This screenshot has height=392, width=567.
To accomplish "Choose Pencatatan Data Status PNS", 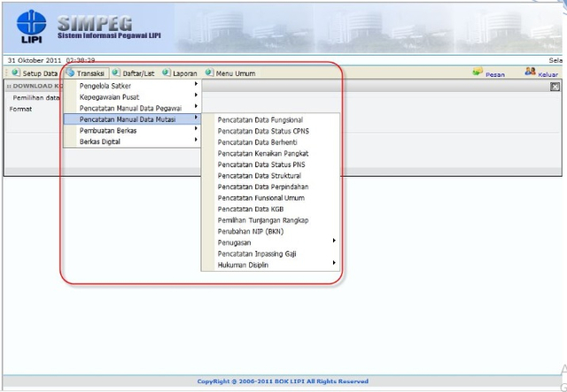I will (x=261, y=165).
